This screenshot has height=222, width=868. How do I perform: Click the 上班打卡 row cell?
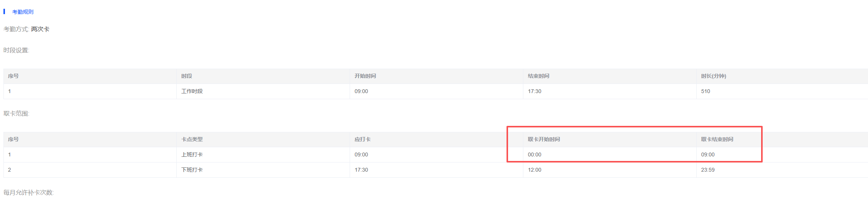tap(192, 155)
